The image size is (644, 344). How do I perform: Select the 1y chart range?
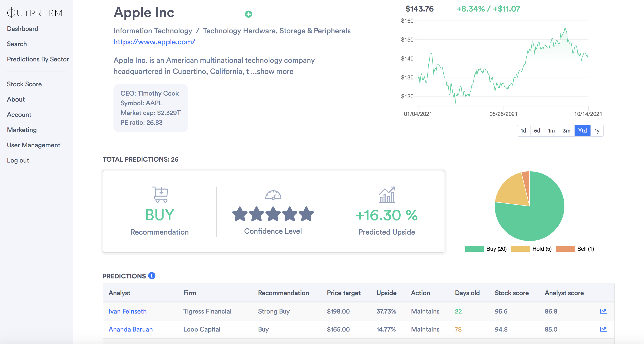(x=597, y=131)
